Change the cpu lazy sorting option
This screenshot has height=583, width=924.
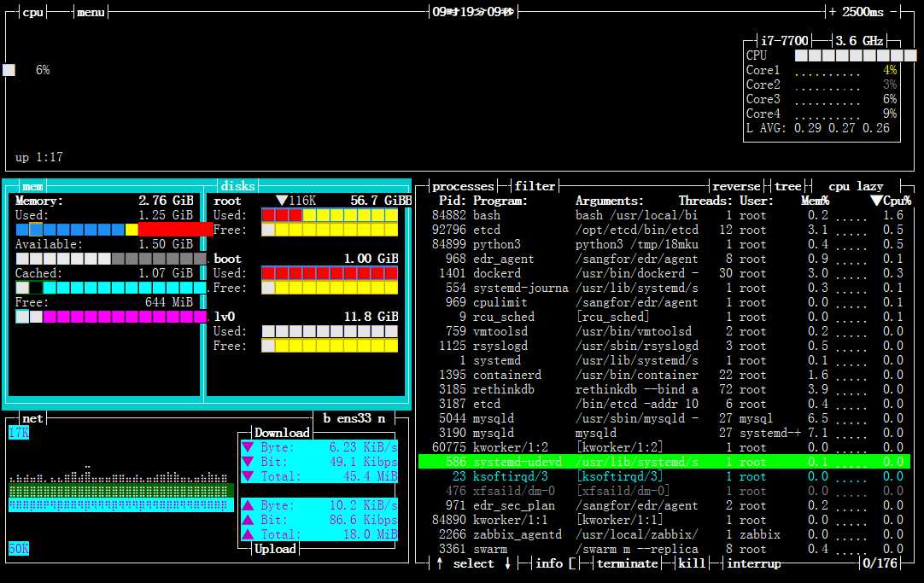click(856, 186)
